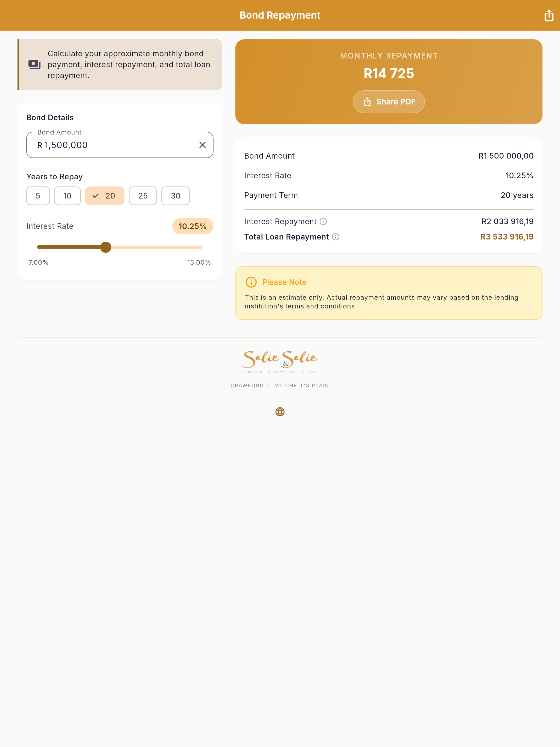Click the 10.25% interest rate badge

click(192, 226)
